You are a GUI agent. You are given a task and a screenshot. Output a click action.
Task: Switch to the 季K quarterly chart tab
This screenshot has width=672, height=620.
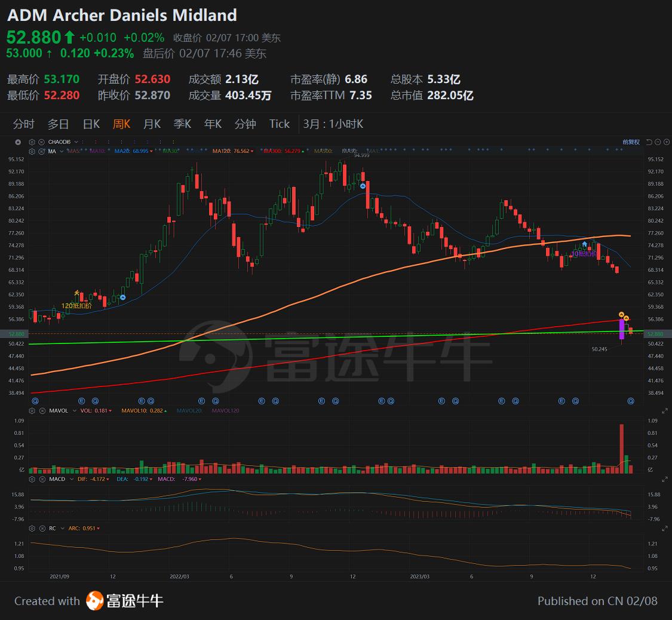click(x=182, y=124)
